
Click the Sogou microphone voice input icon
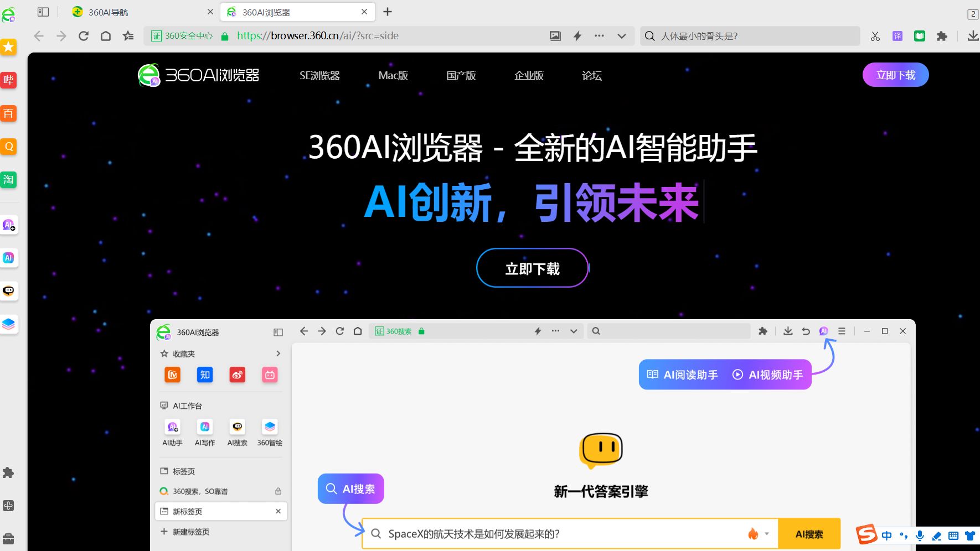coord(920,536)
